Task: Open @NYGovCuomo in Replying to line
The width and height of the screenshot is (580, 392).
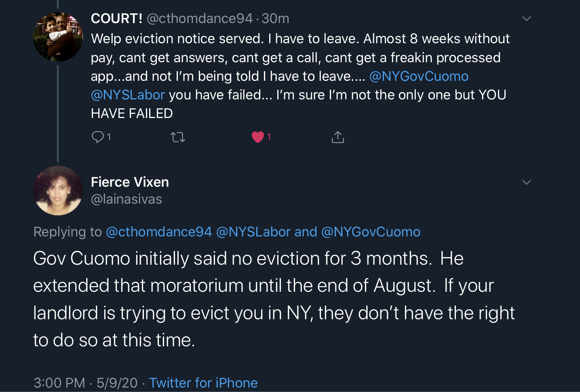Action: (371, 232)
